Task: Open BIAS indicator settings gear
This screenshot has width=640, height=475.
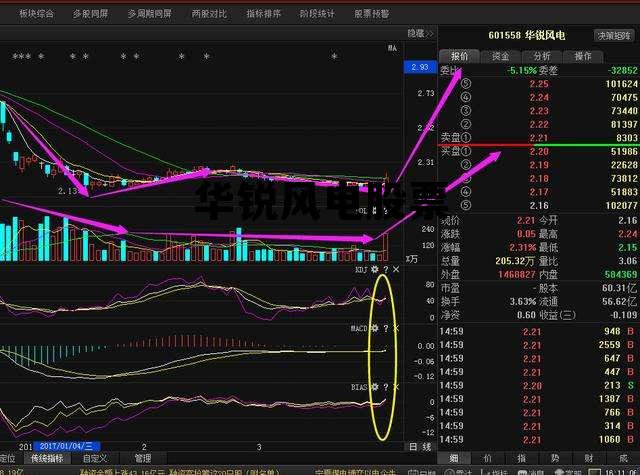Action: coord(374,387)
